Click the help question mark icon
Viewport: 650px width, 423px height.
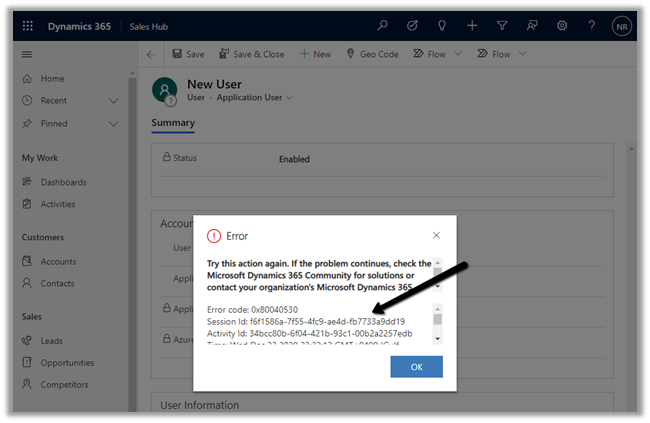click(x=592, y=26)
